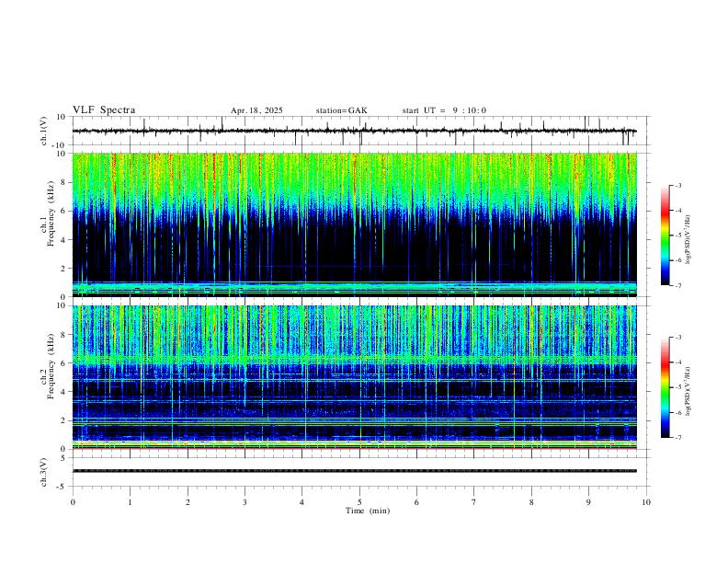Image resolution: width=728 pixels, height=563 pixels.
Task: Click the '-7' value on ch.2 colorbar
Action: [677, 438]
